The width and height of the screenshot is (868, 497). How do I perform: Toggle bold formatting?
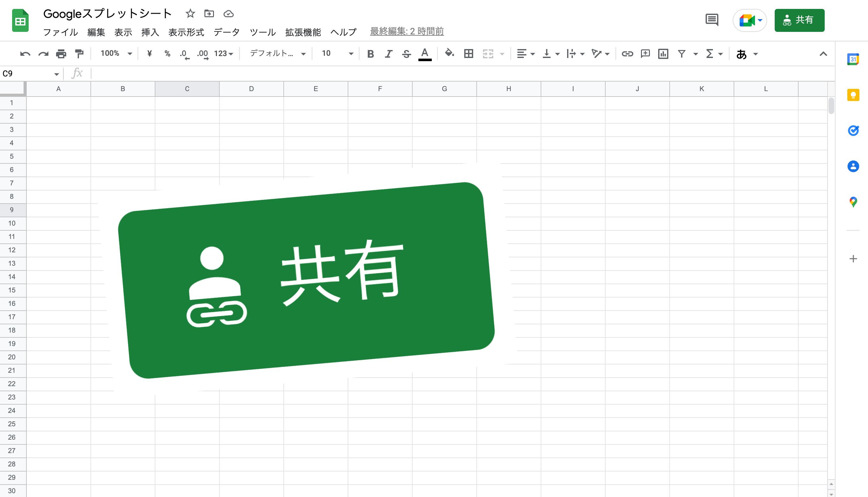(x=370, y=54)
